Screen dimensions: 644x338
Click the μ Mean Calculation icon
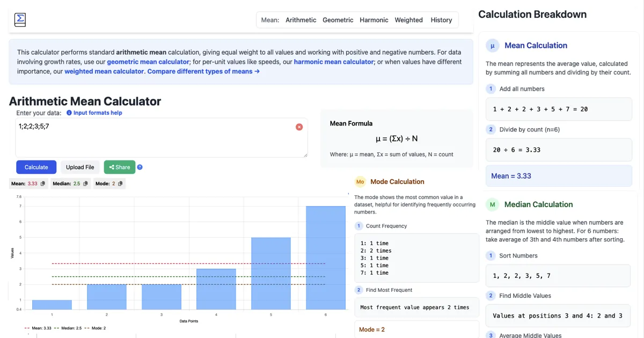coord(493,46)
